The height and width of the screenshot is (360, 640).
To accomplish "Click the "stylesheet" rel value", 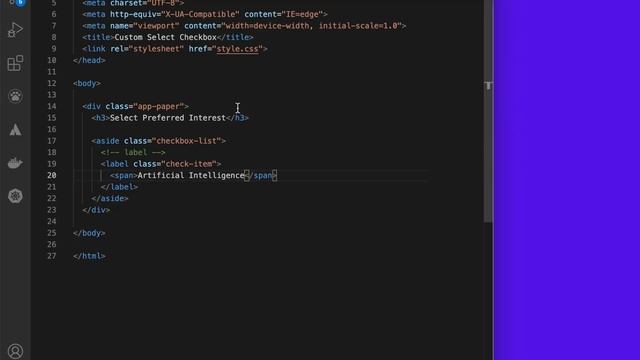I will 156,49.
